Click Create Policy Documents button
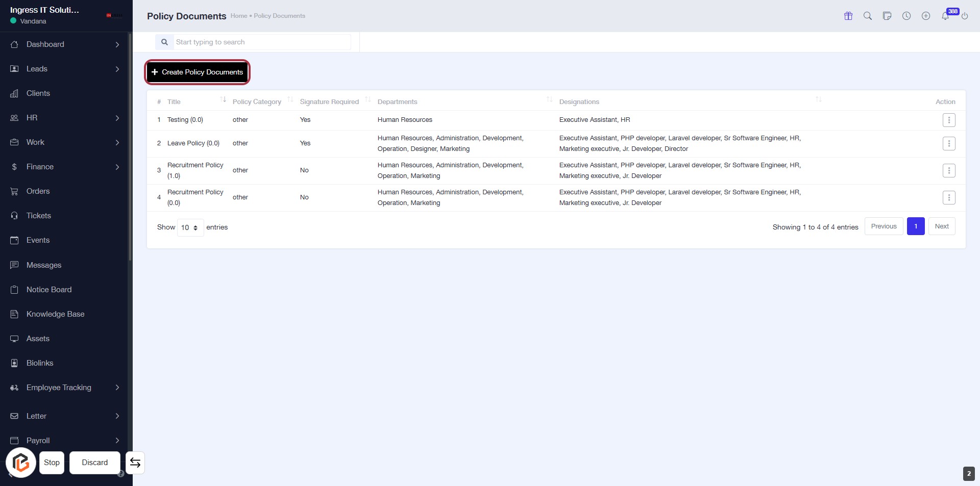The image size is (980, 486). click(x=198, y=72)
